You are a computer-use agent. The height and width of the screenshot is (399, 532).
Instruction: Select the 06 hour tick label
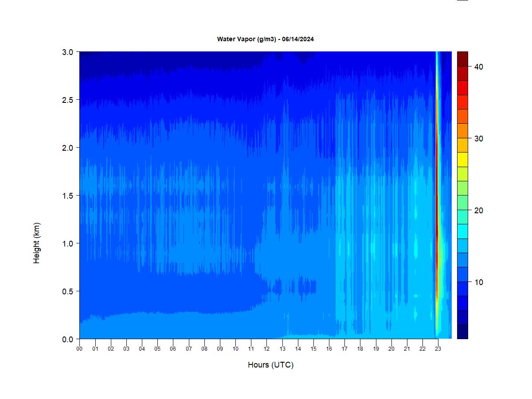(x=173, y=349)
